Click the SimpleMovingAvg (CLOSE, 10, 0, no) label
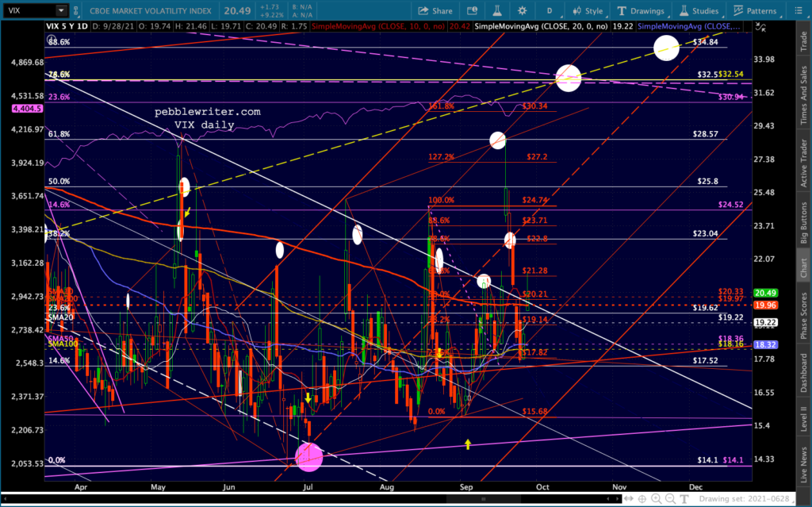 (x=378, y=26)
